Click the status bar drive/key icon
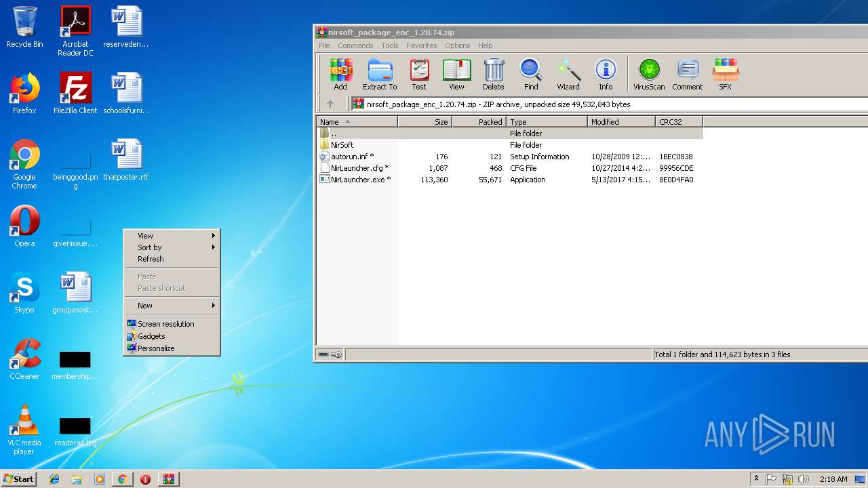The height and width of the screenshot is (488, 868). [x=330, y=354]
